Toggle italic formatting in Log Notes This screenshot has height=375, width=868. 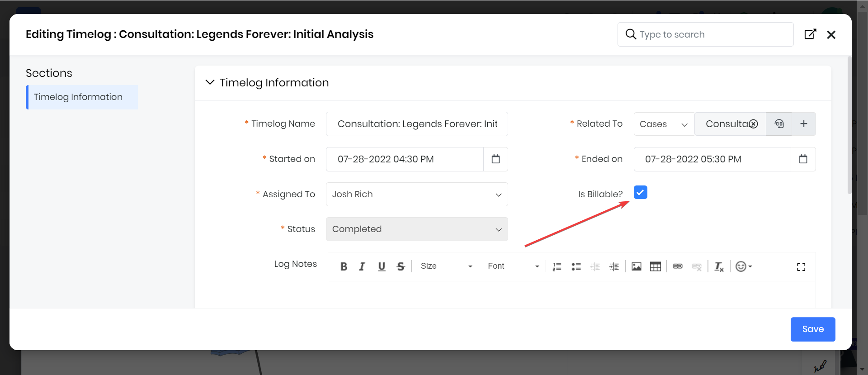(x=362, y=266)
